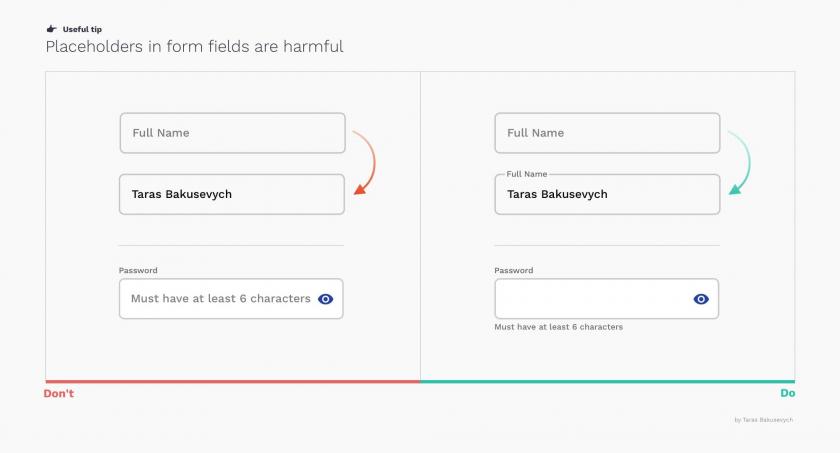Screen dimensions: 840x453
Task: Click the red curved arrow icon
Action: point(364,162)
